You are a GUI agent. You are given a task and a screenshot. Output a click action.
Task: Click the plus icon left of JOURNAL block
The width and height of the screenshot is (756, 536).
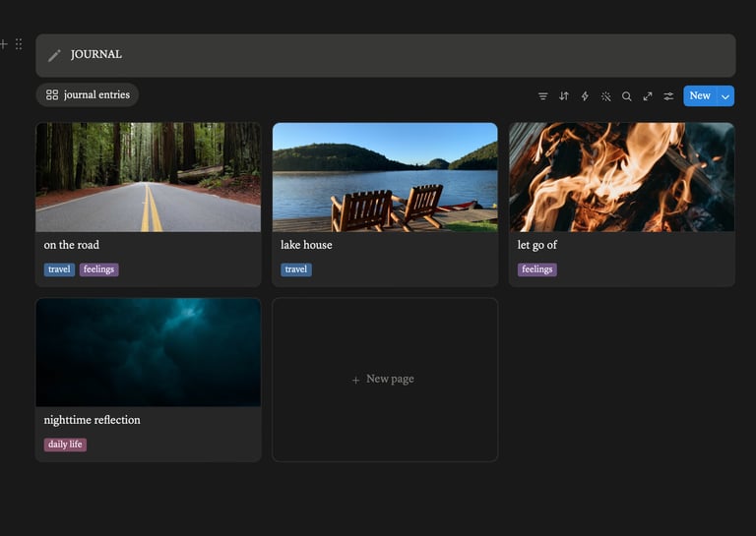(x=3, y=44)
